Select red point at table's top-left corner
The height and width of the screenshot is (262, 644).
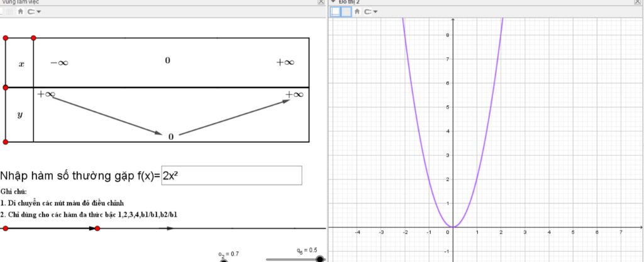[5, 38]
